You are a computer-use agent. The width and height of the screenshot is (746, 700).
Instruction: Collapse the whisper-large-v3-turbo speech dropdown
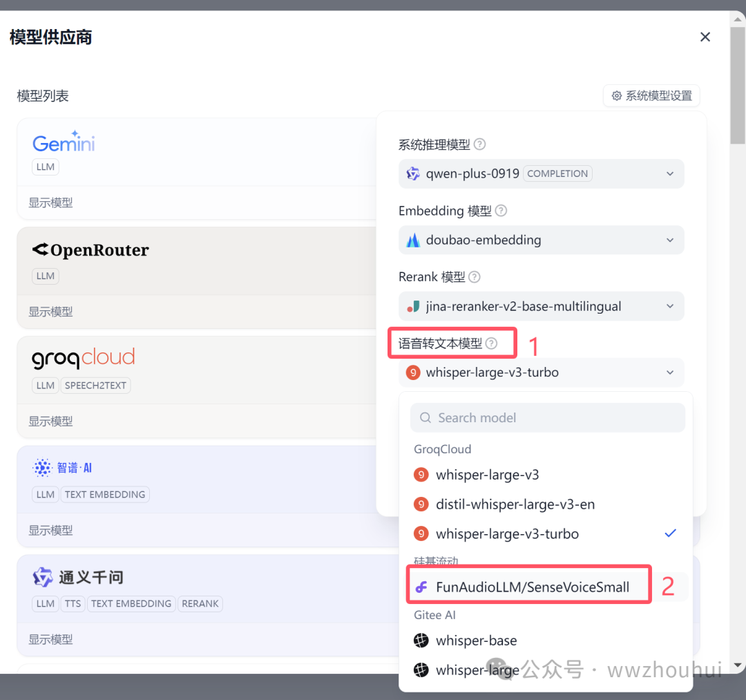click(542, 372)
